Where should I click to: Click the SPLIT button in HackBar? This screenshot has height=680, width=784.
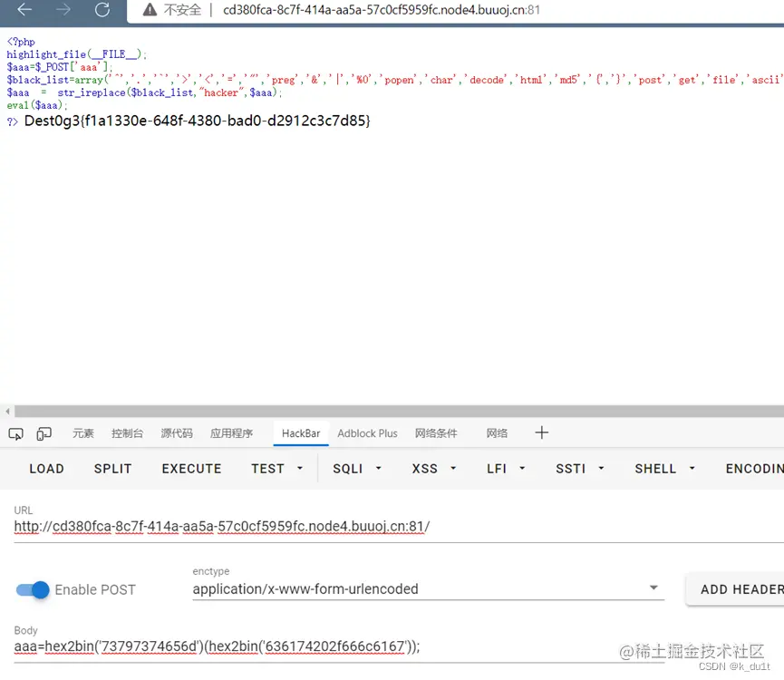coord(113,469)
